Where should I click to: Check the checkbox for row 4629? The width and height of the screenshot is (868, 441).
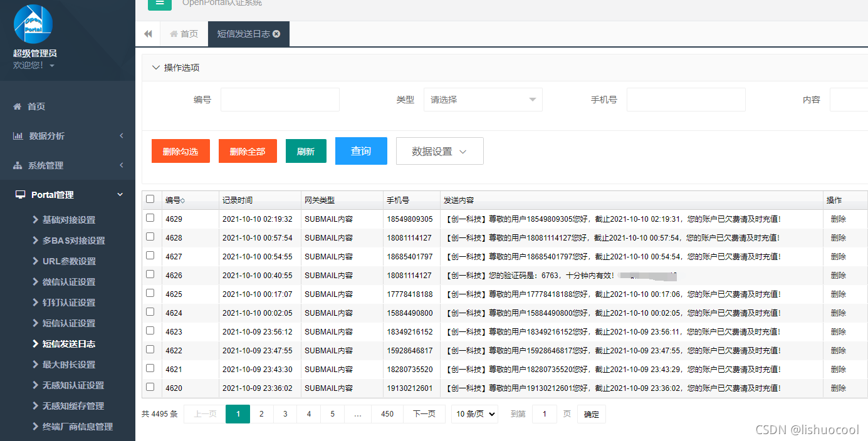click(150, 218)
